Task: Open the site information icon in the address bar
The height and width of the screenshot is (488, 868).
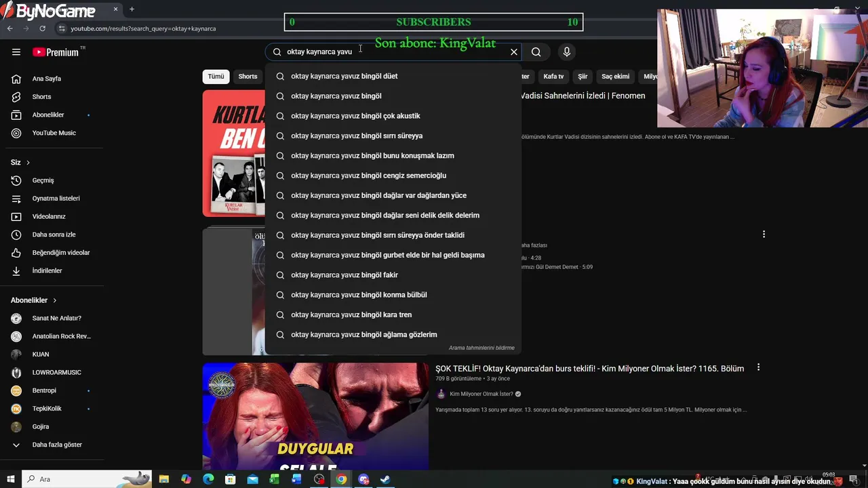Action: pos(62,28)
